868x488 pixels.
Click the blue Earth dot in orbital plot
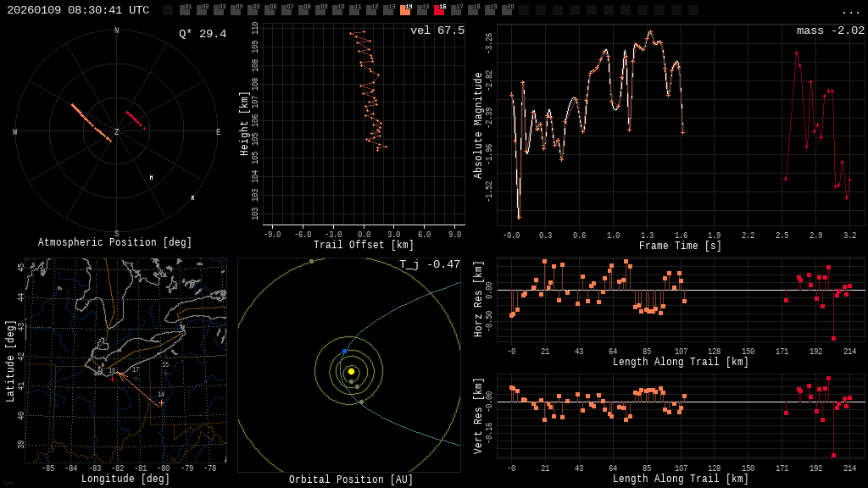(x=344, y=351)
